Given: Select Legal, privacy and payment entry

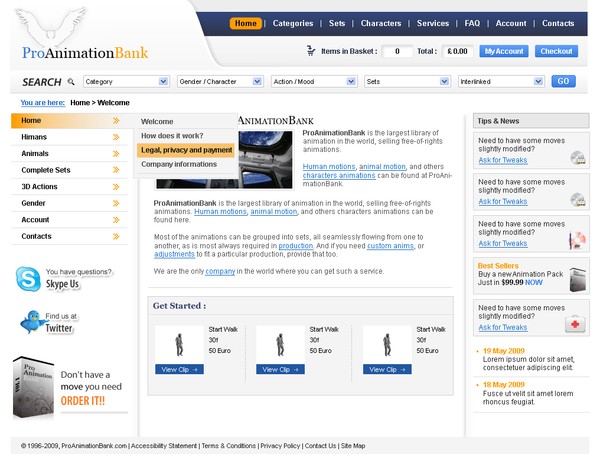Looking at the screenshot, I should point(186,150).
